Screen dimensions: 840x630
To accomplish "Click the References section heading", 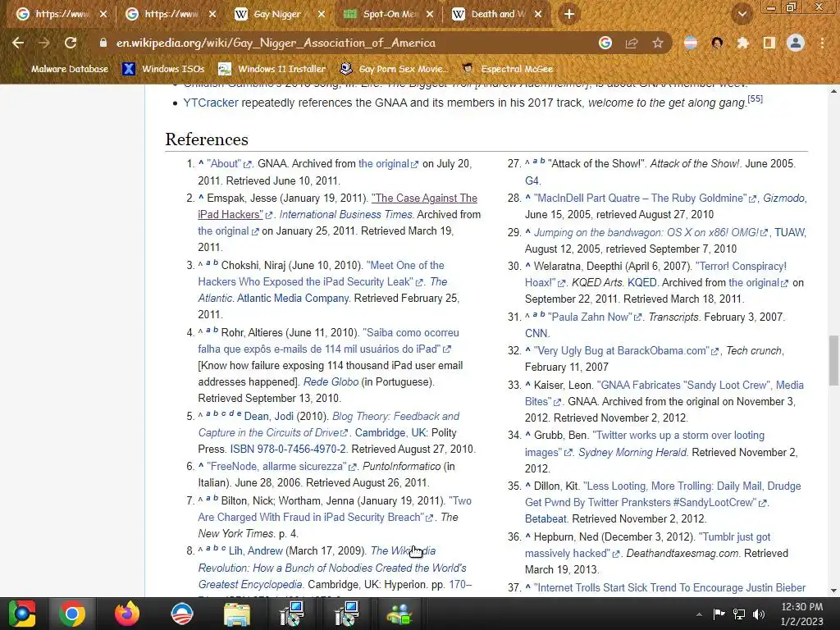I will [207, 139].
